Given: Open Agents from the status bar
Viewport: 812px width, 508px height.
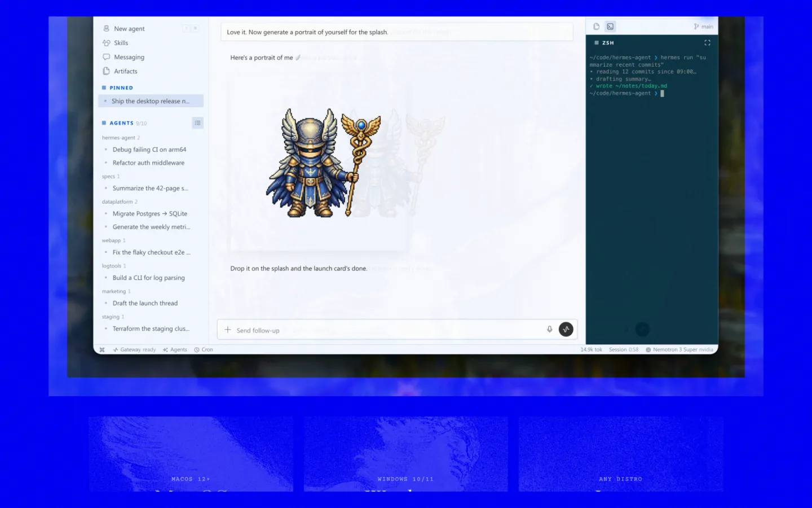Looking at the screenshot, I should (x=179, y=349).
